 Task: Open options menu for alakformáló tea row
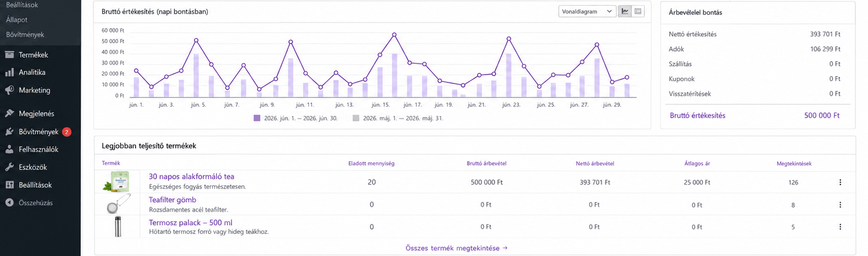[x=840, y=182]
